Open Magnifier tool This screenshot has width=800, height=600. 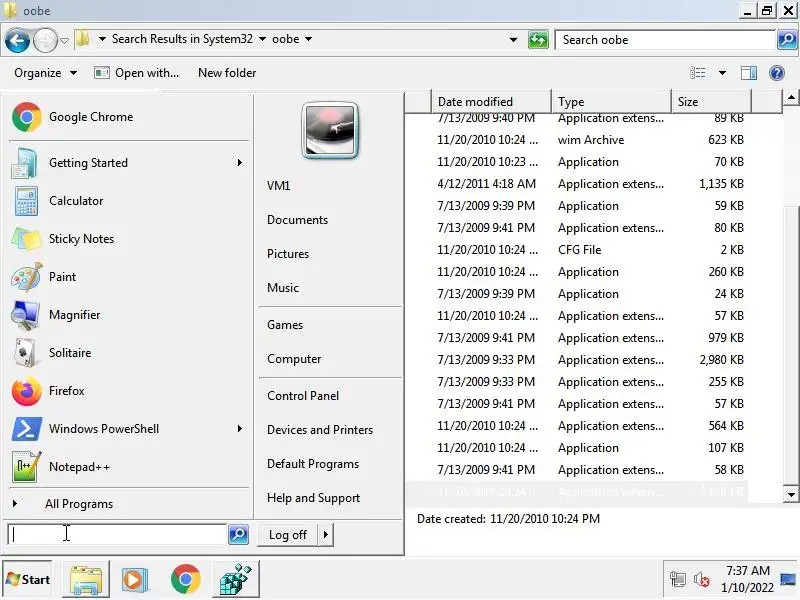129,315
